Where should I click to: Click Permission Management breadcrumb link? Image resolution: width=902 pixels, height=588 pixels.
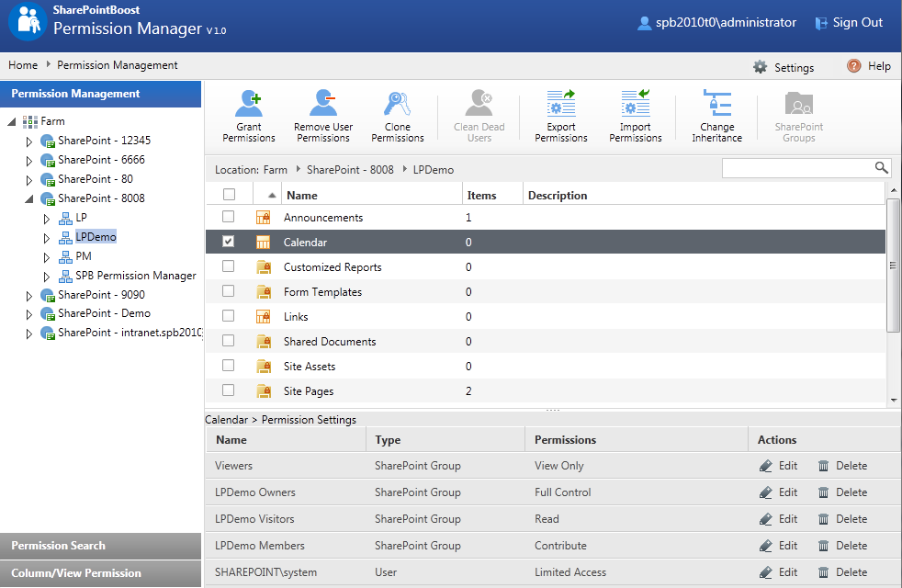118,65
